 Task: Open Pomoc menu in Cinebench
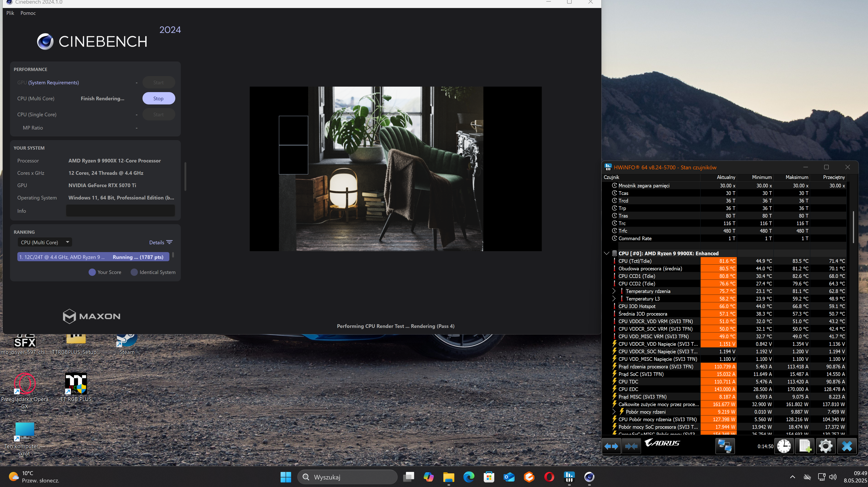point(28,13)
